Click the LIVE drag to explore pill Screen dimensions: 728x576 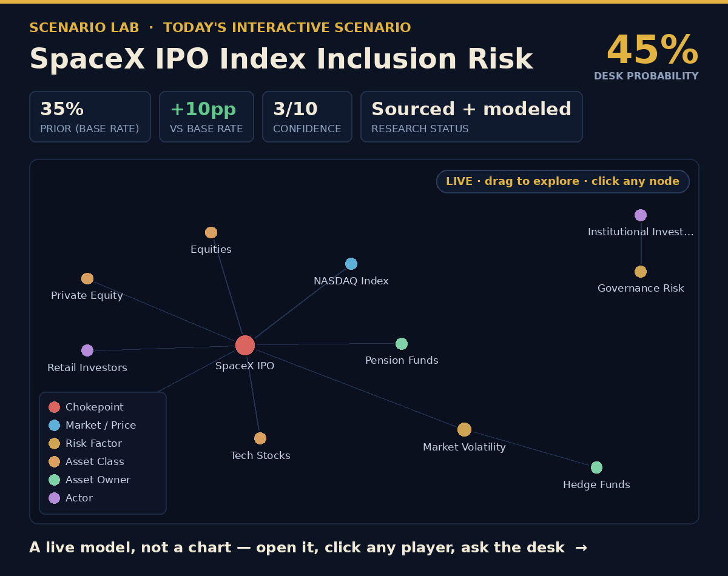[563, 181]
